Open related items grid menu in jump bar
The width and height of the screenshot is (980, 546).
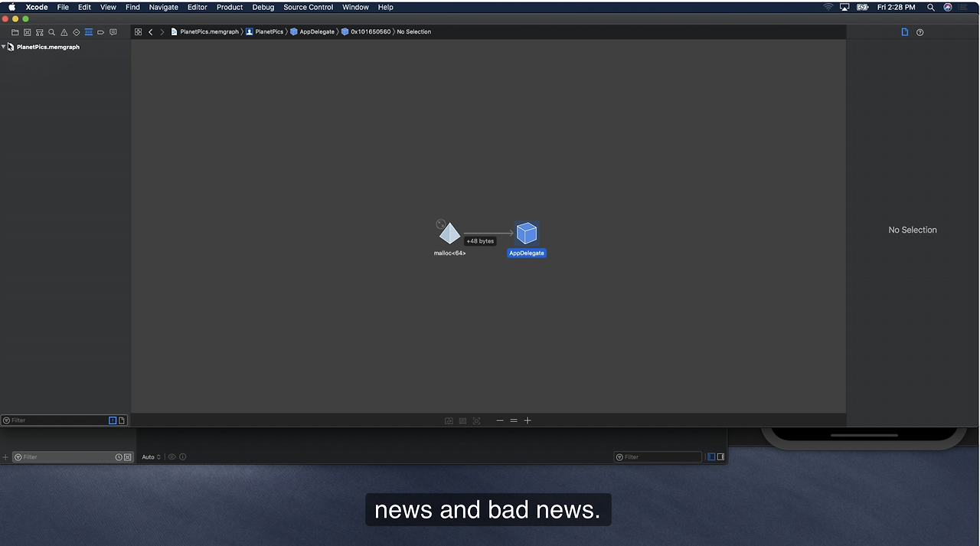(x=138, y=32)
